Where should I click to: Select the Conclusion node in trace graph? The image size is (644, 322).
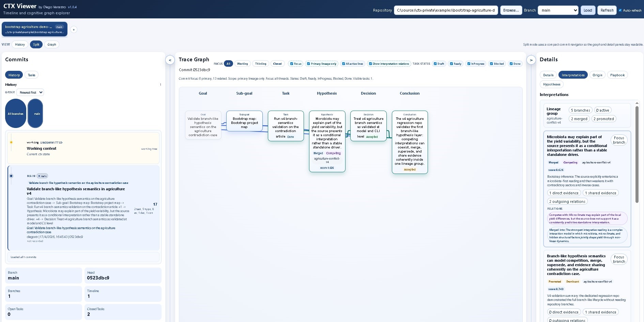point(410,142)
